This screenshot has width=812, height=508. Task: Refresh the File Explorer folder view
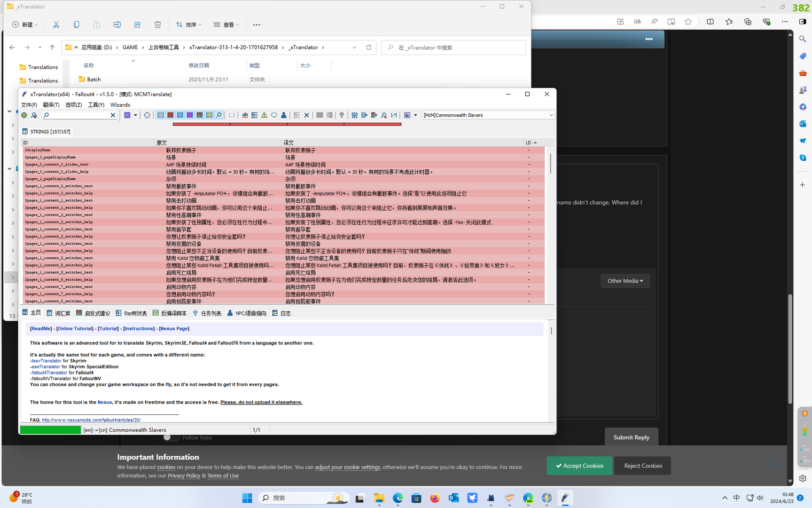tap(369, 48)
